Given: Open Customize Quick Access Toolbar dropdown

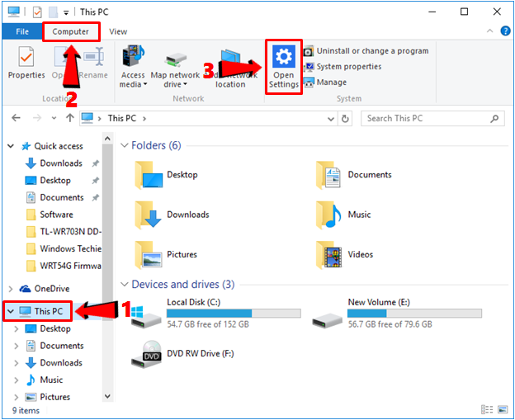Looking at the screenshot, I should click(66, 13).
